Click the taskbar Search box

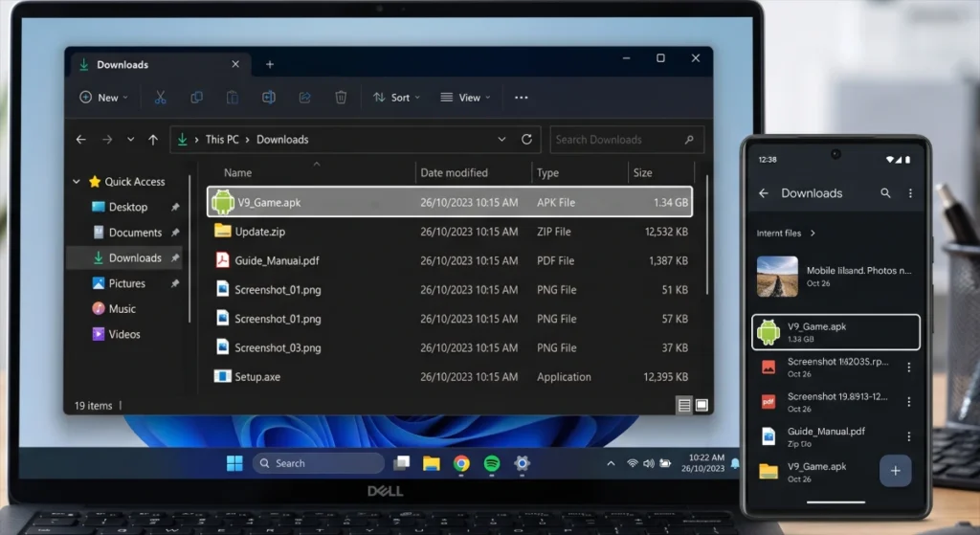click(x=319, y=463)
